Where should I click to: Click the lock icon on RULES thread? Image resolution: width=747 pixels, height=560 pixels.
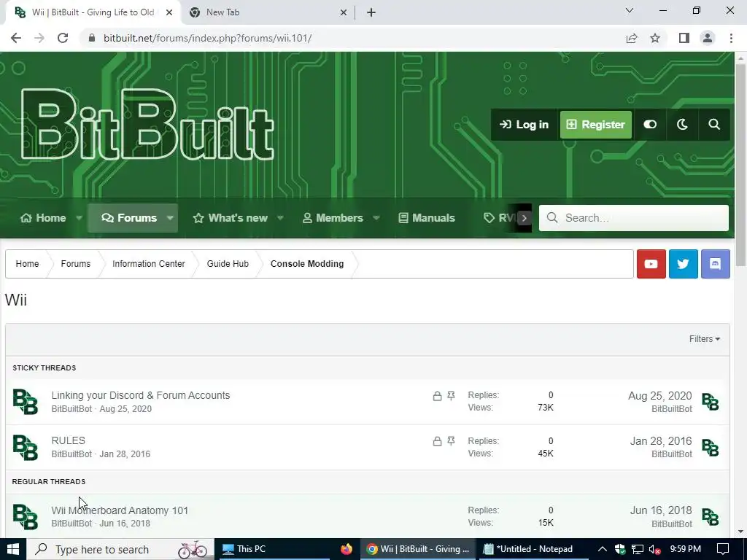[437, 441]
